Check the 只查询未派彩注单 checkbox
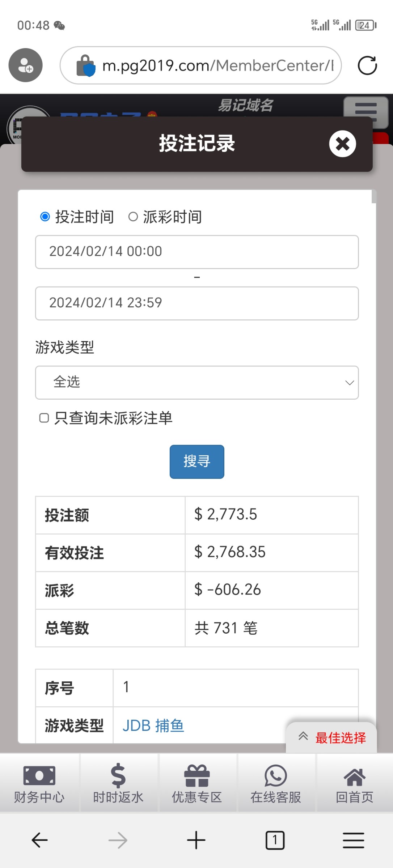The width and height of the screenshot is (393, 868). tap(44, 418)
